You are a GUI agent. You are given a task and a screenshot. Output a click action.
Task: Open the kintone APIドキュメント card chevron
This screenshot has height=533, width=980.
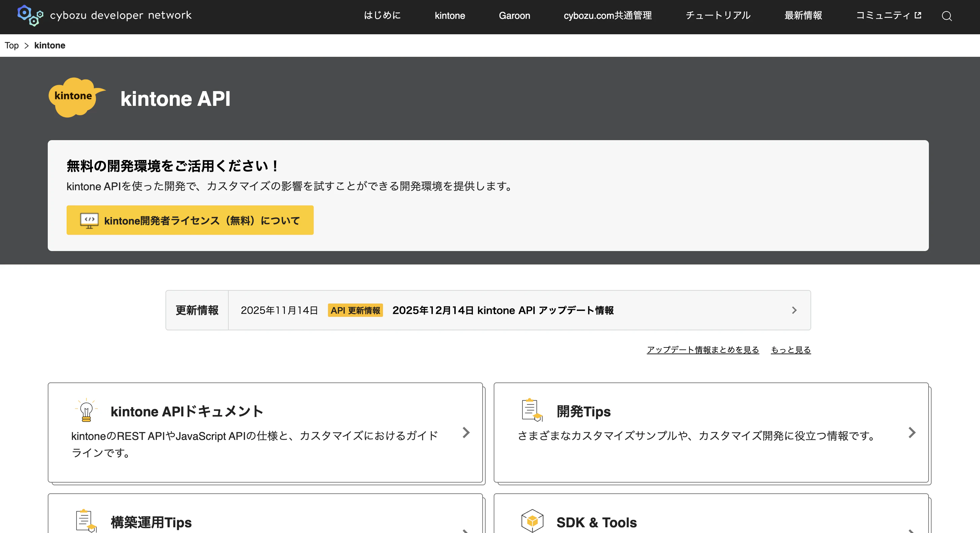[466, 433]
